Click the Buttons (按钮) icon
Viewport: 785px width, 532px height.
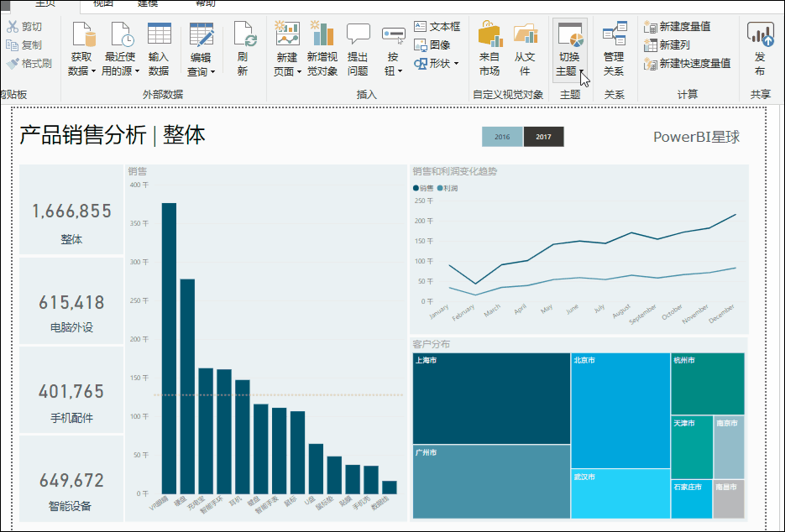(394, 35)
